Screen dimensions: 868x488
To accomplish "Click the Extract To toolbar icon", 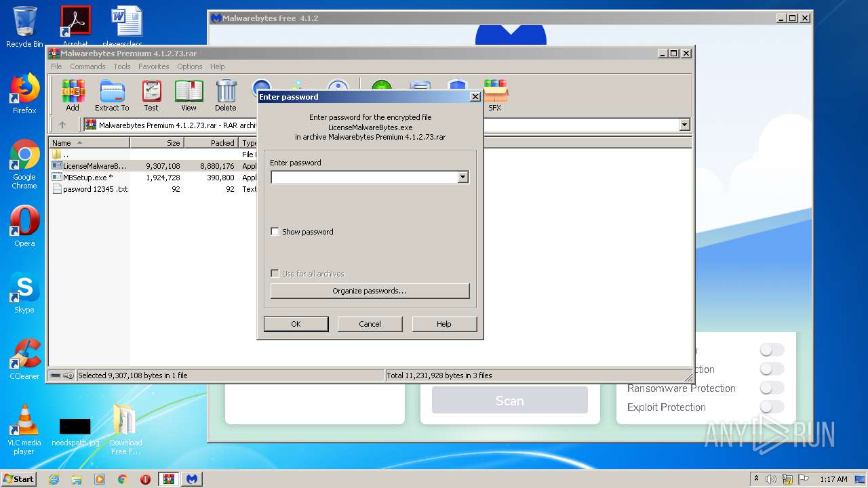I will pyautogui.click(x=112, y=95).
